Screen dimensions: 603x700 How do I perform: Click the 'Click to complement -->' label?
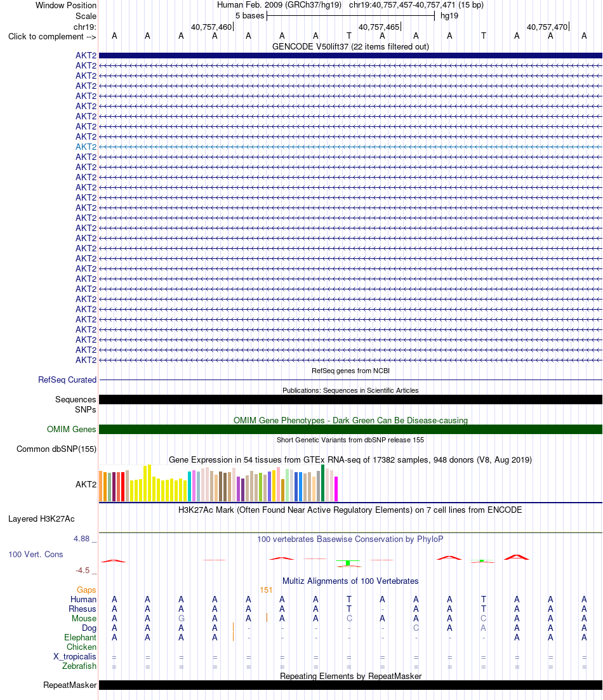coord(52,37)
